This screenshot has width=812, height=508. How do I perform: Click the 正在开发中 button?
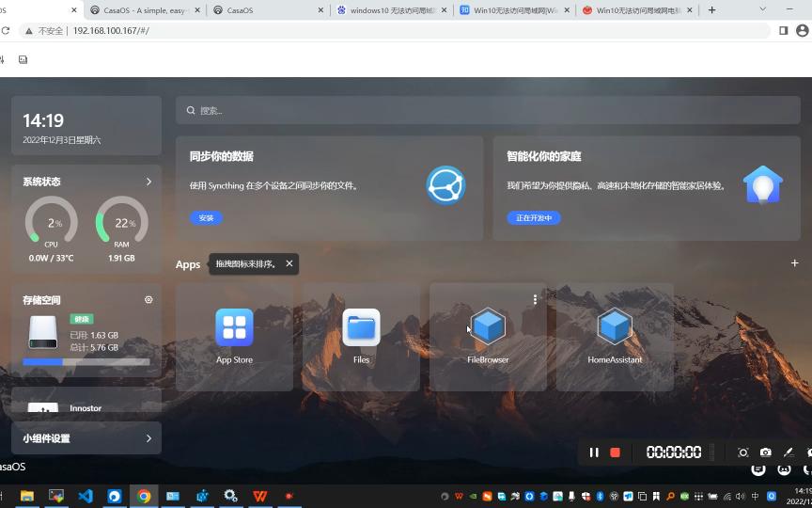point(534,218)
